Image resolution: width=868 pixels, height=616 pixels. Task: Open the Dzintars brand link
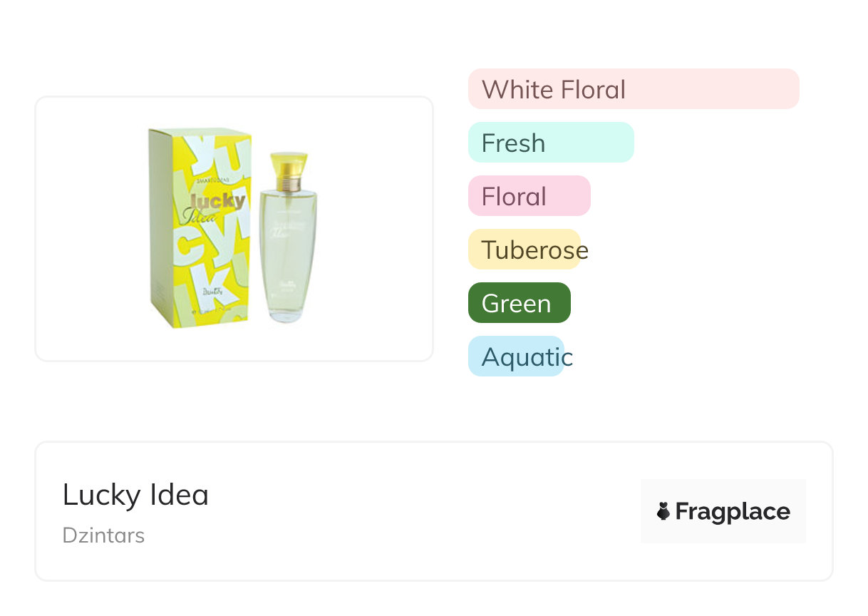tap(103, 535)
